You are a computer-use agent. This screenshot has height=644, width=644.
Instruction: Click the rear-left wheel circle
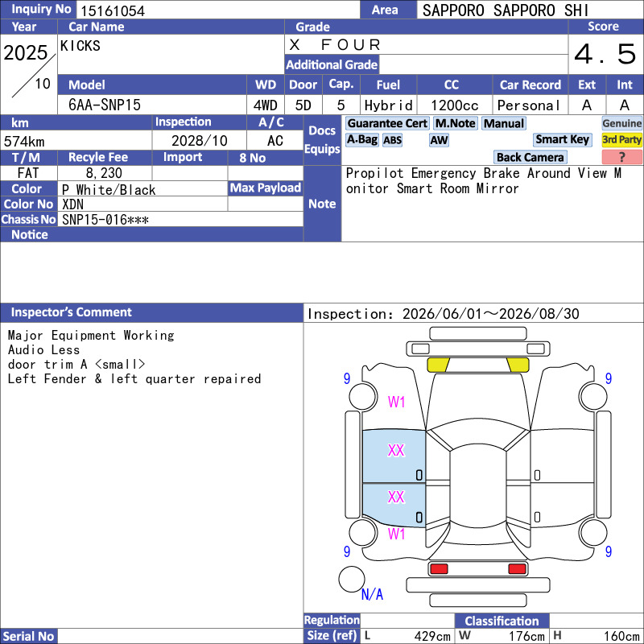click(x=363, y=532)
